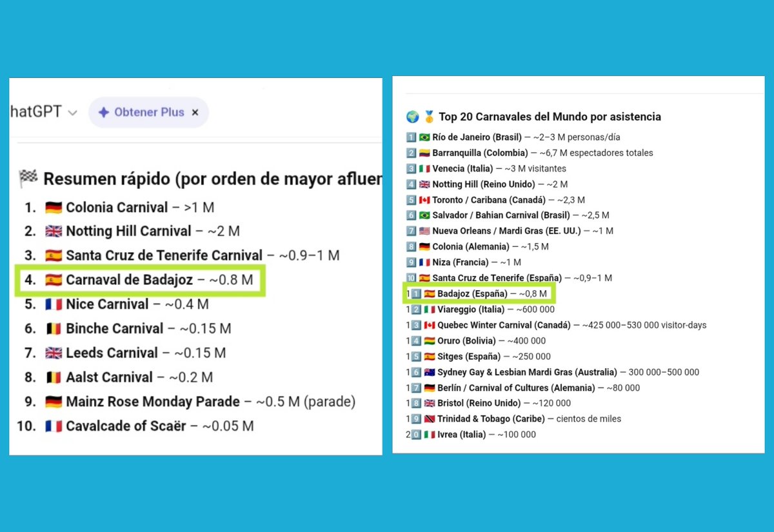This screenshot has width=774, height=532.
Task: Select Notting Hill (Reino Unido) entry
Action: (500, 184)
